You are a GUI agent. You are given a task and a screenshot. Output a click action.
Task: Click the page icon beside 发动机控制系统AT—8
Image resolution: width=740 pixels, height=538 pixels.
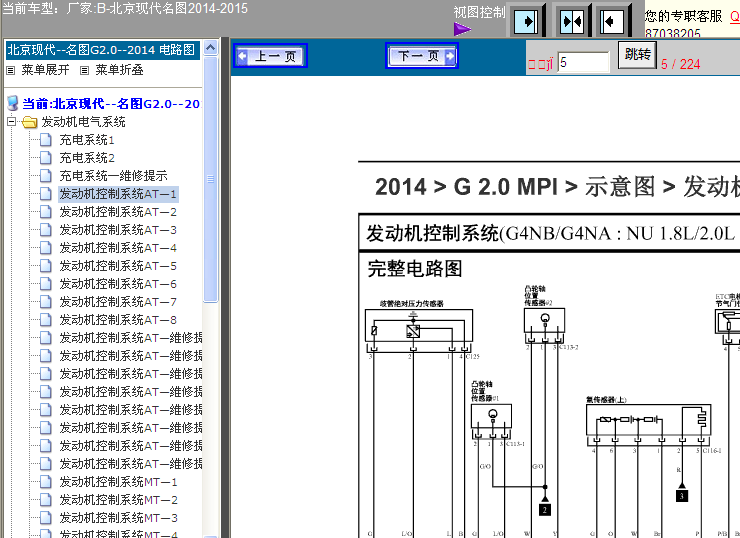click(x=46, y=319)
